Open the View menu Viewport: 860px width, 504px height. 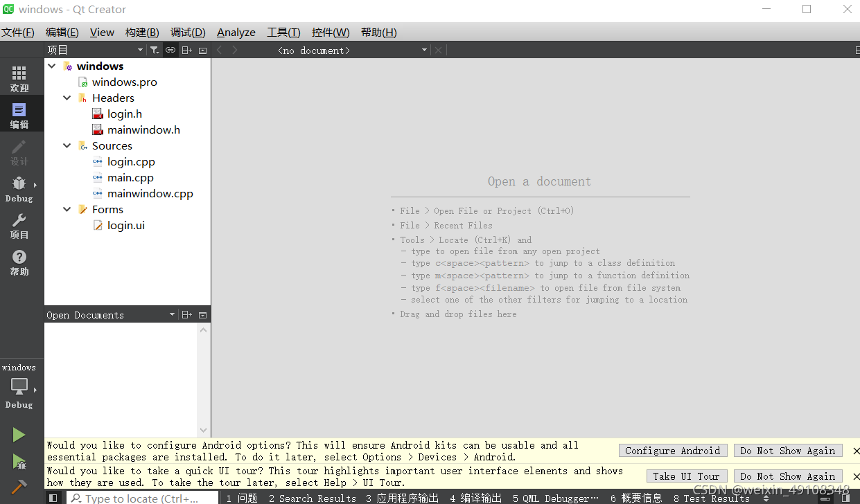tap(102, 33)
